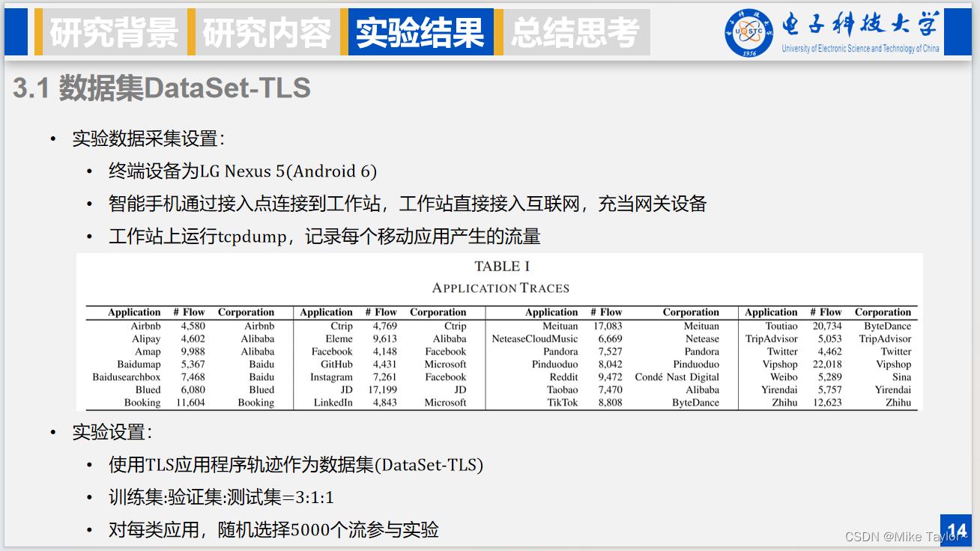Viewport: 980px width, 551px height.
Task: Click the TABLE I caption
Action: (502, 267)
